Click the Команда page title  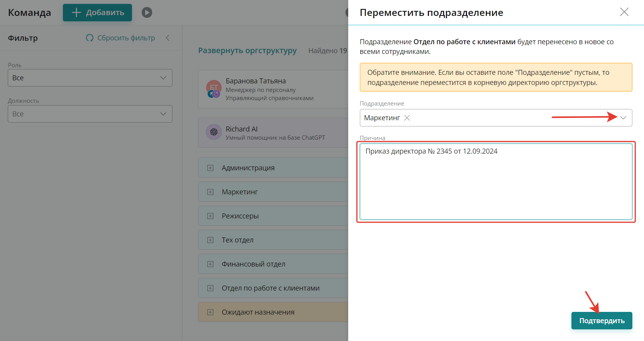pos(30,13)
